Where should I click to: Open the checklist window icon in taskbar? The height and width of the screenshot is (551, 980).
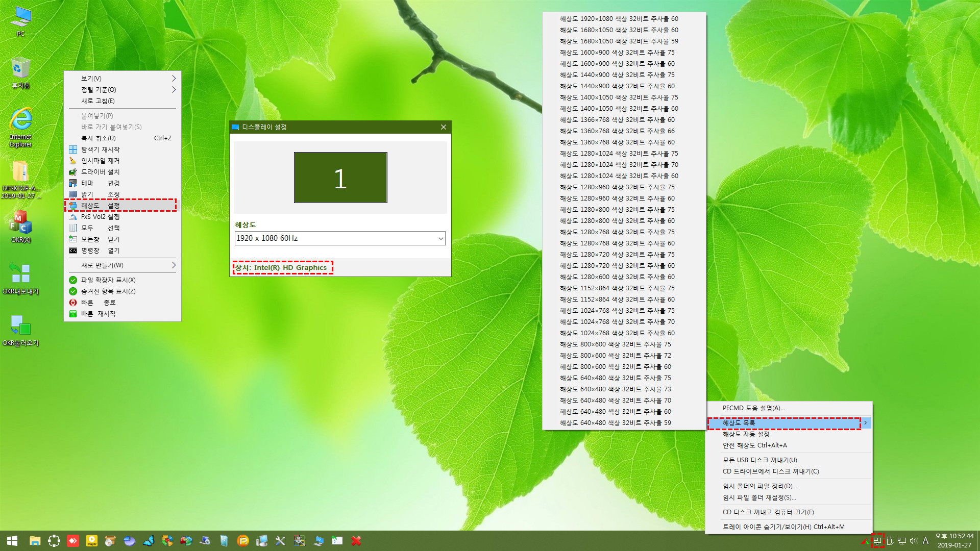[x=337, y=541]
